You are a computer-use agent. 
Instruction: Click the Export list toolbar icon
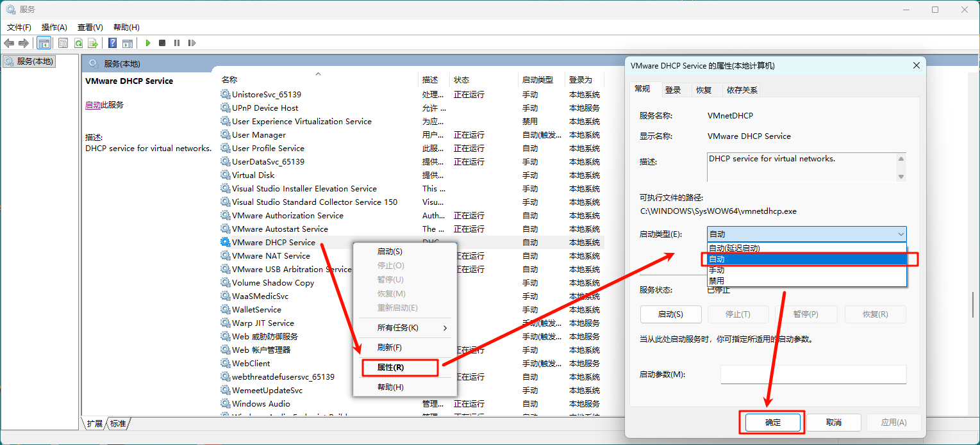click(x=93, y=43)
